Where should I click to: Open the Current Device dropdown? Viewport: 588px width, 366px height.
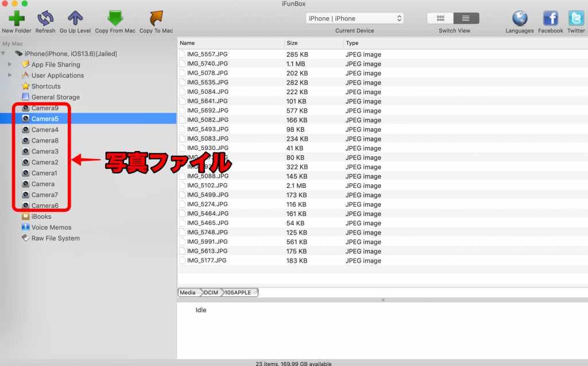tap(355, 18)
